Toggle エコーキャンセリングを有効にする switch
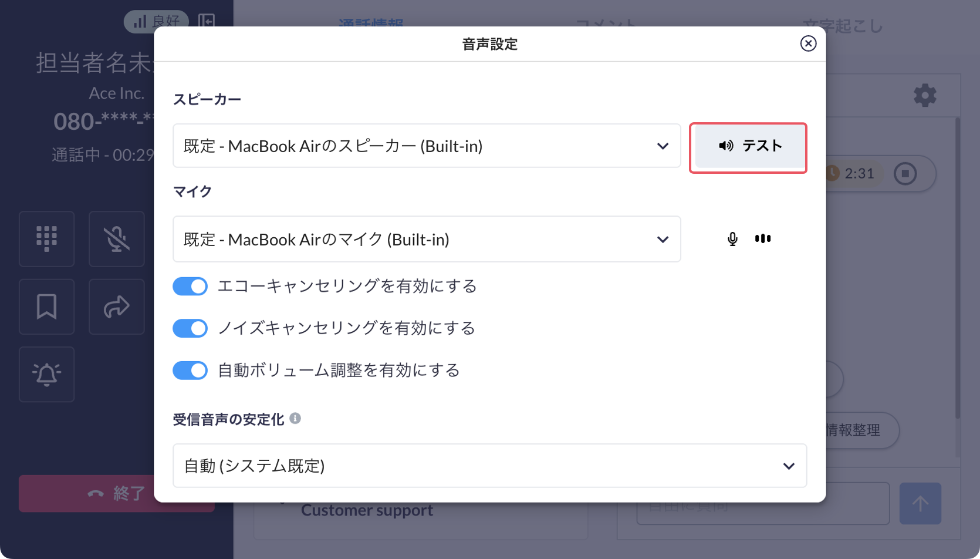Image resolution: width=980 pixels, height=559 pixels. tap(190, 286)
